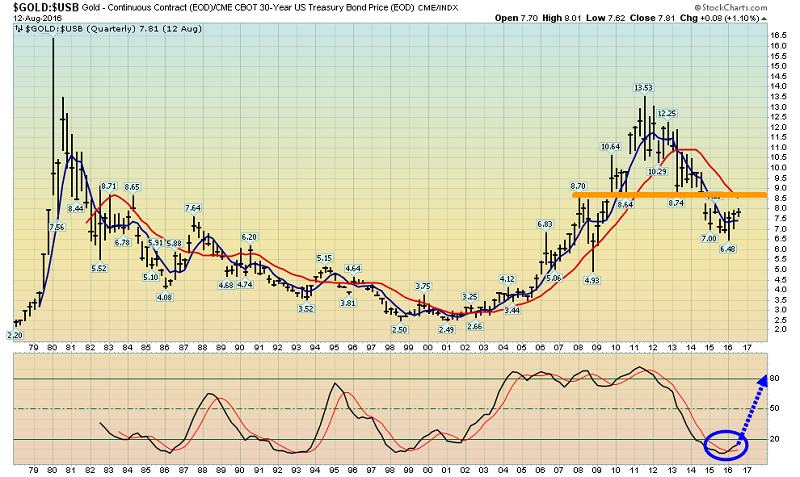Click the 12-Aug date under the title
This screenshot has width=800, height=477.
click(37, 17)
